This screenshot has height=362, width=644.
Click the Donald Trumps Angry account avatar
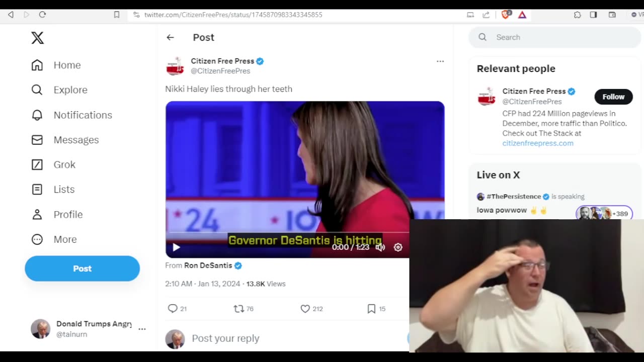[40, 329]
